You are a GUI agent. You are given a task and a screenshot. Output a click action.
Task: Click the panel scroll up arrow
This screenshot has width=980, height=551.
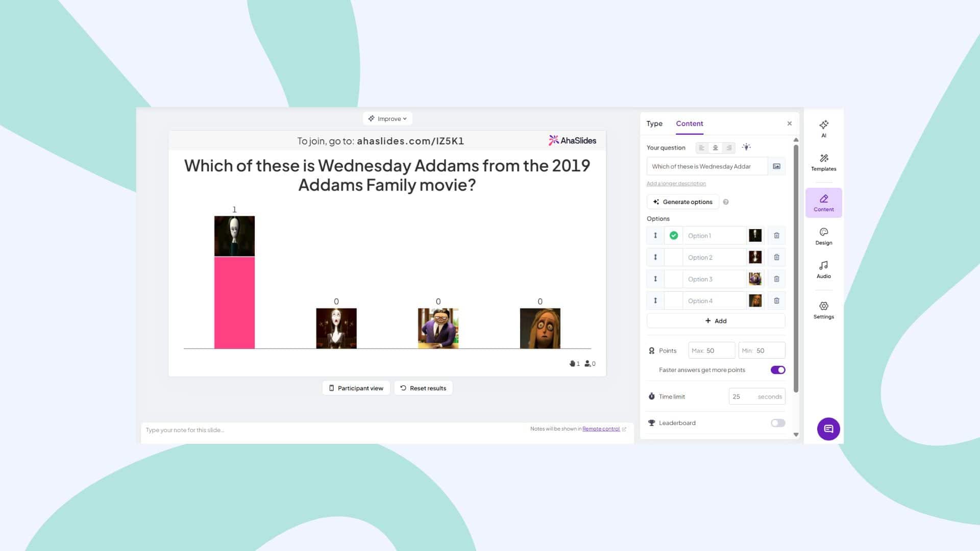pyautogui.click(x=796, y=140)
